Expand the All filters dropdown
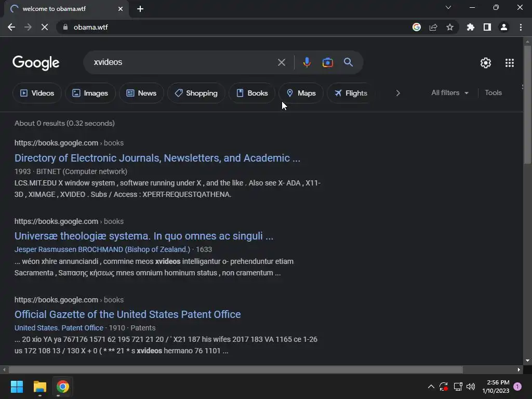 tap(450, 92)
